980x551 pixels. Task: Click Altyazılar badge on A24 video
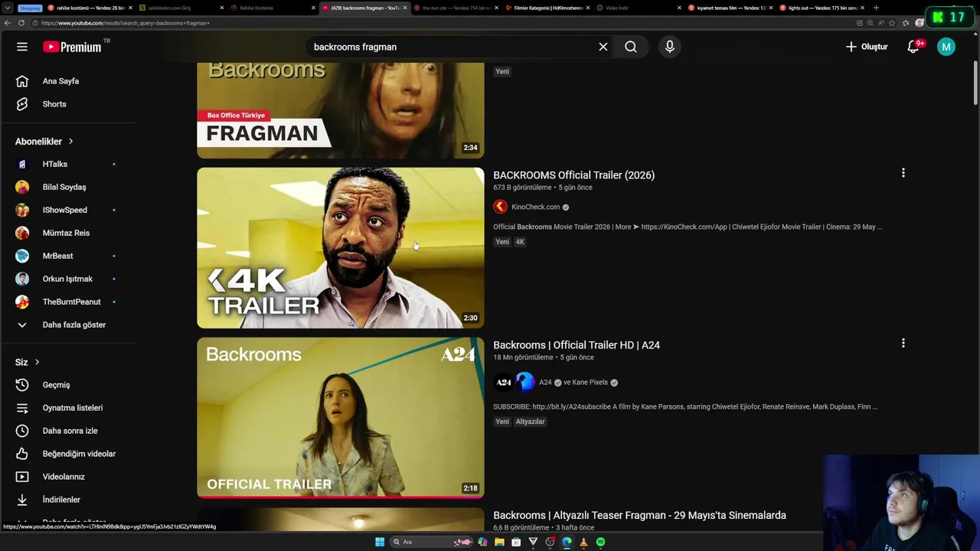pos(530,422)
